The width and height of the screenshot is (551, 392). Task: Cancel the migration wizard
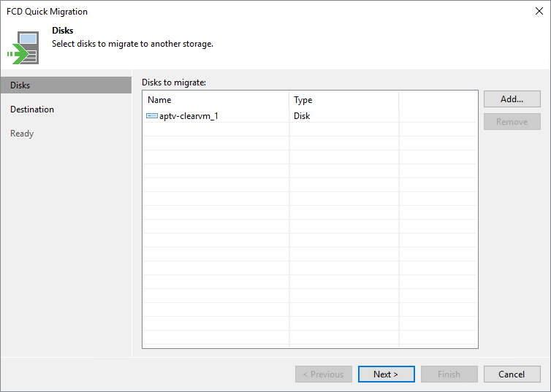tap(512, 374)
